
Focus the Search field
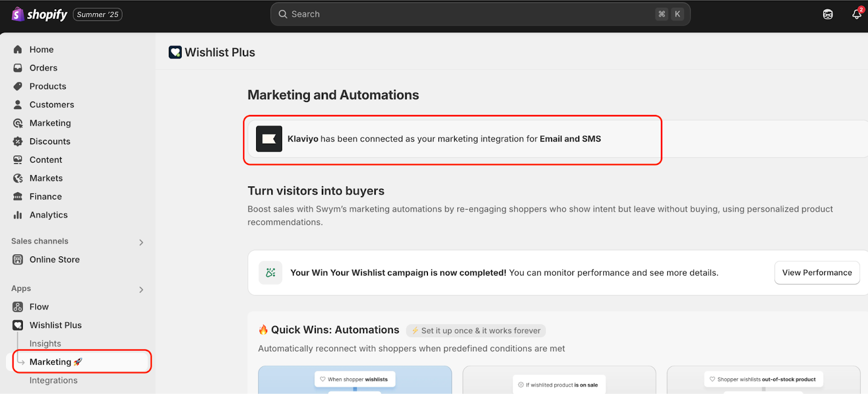[480, 14]
